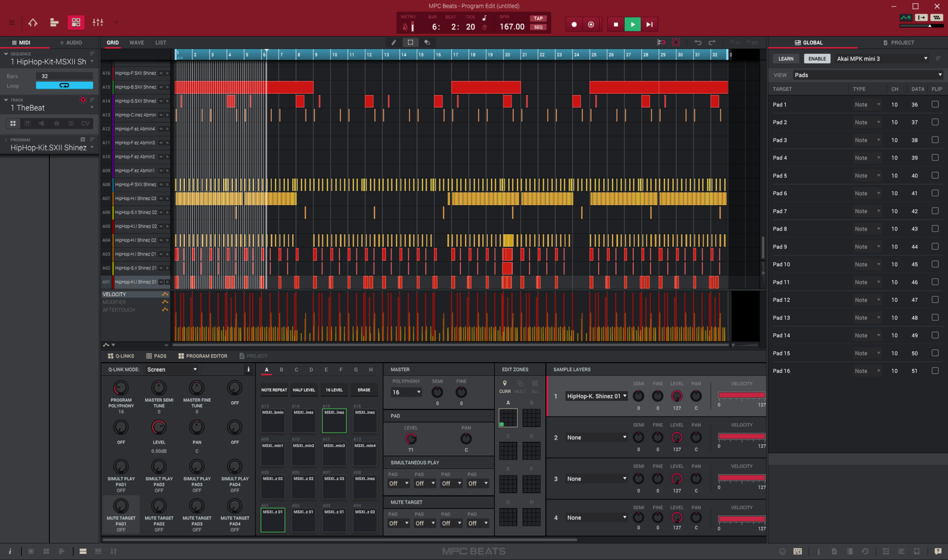This screenshot has width=948, height=560.
Task: Solo the HipHop-Ki.l Shinez 01 track
Action: point(167,281)
